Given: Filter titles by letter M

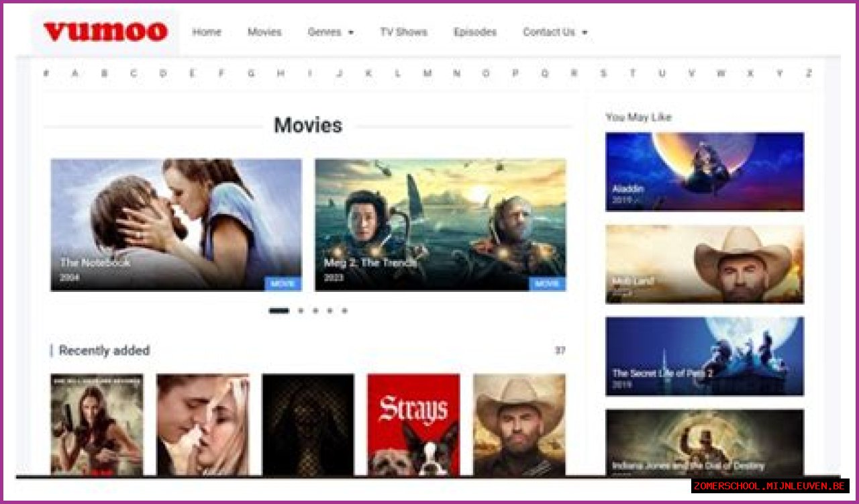Looking at the screenshot, I should coord(427,73).
